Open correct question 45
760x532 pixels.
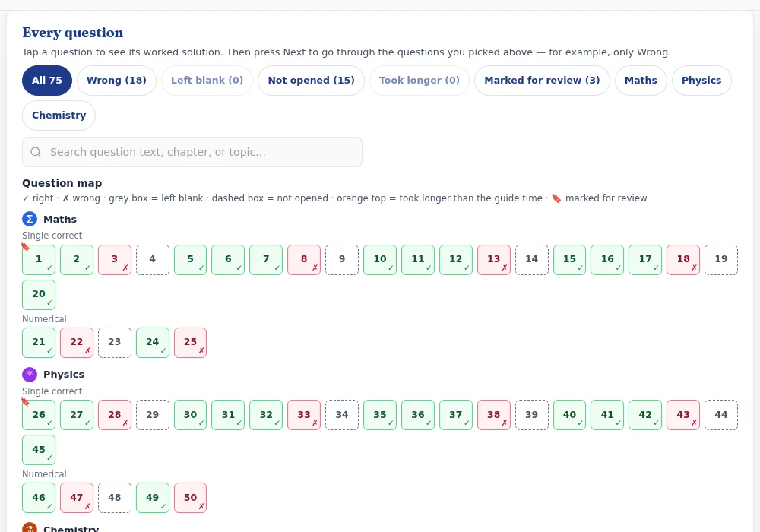point(39,450)
